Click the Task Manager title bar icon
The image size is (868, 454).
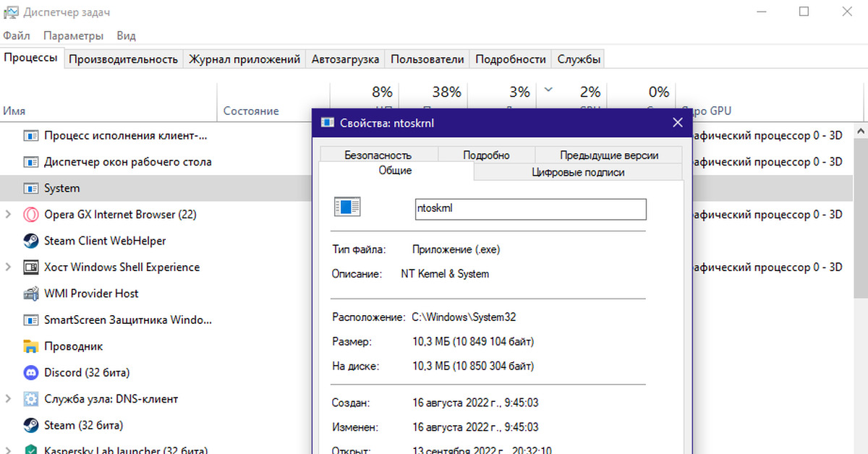10,12
